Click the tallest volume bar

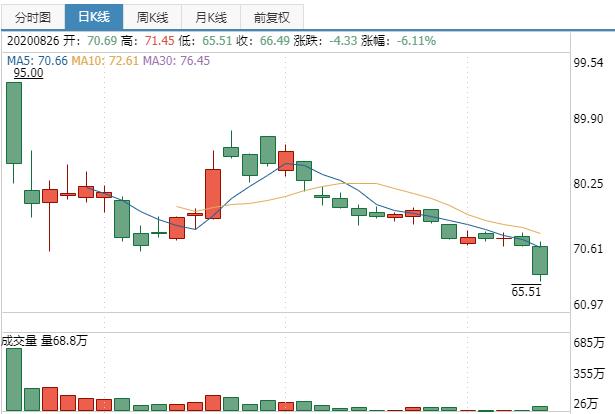tap(13, 379)
